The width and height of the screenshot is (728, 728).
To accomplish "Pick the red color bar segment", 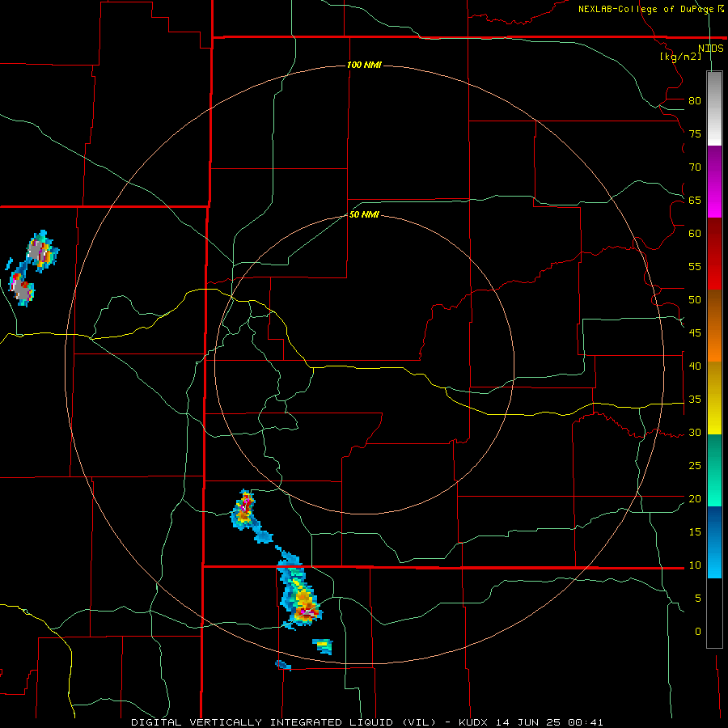I will coord(714,254).
